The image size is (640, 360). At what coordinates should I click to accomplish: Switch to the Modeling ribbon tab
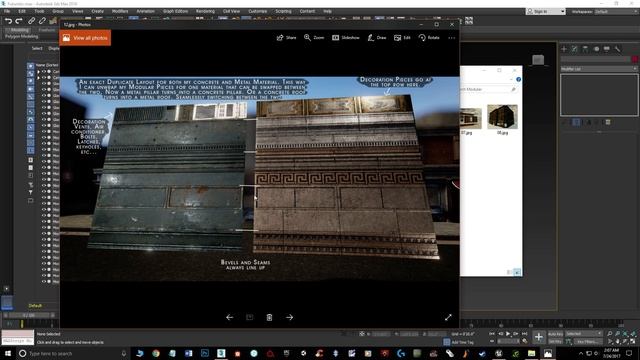click(x=19, y=30)
